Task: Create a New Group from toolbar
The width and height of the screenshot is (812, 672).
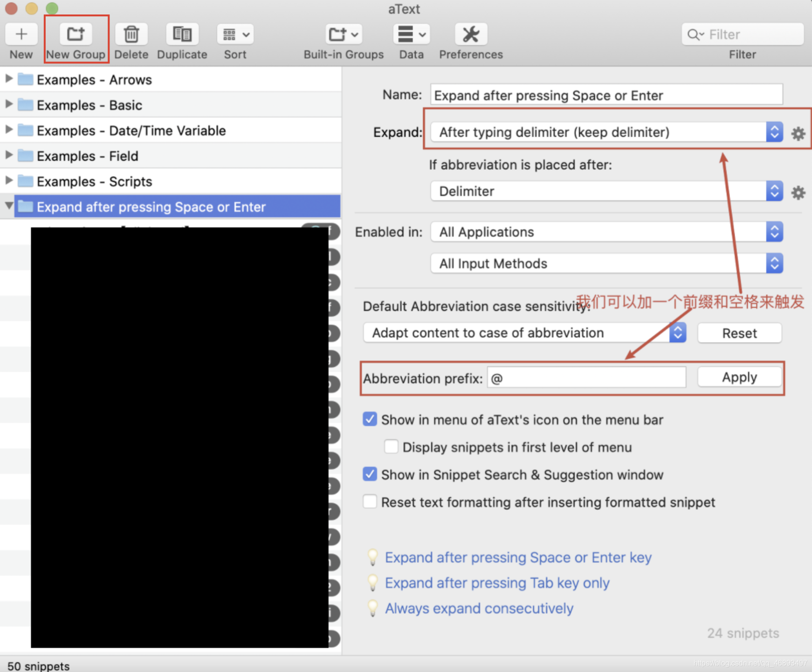Action: (76, 34)
